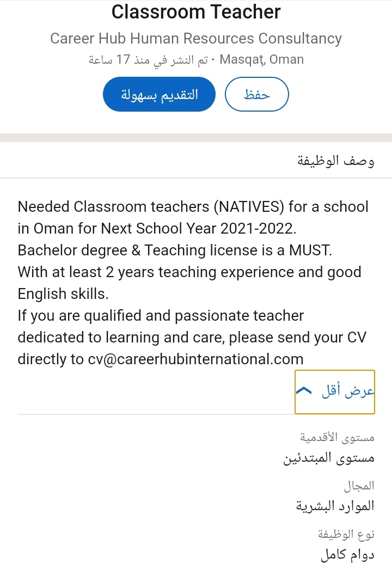392x569 pixels.
Task: Select the مستوى المبتدئين entry level value
Action: (x=328, y=458)
